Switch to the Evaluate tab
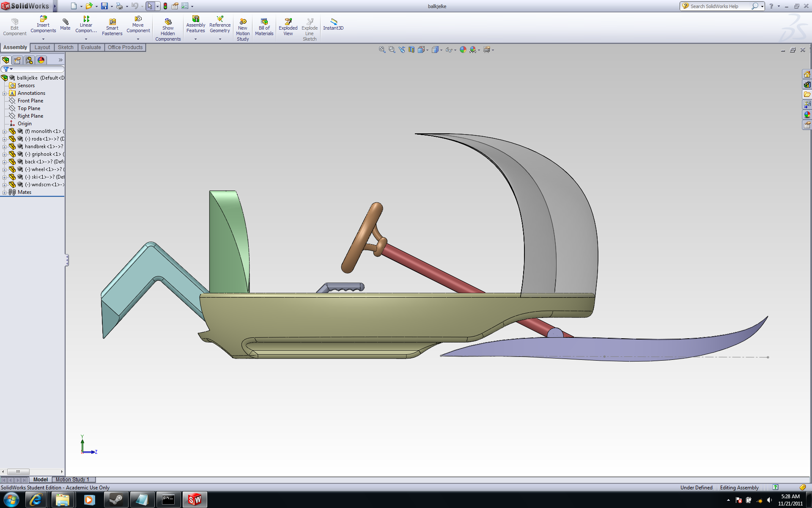This screenshot has width=812, height=508. point(91,47)
